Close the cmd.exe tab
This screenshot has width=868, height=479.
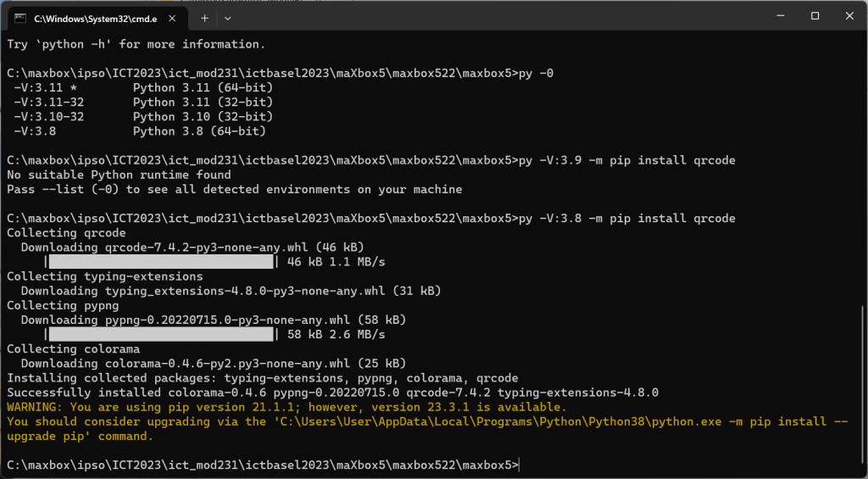[175, 17]
